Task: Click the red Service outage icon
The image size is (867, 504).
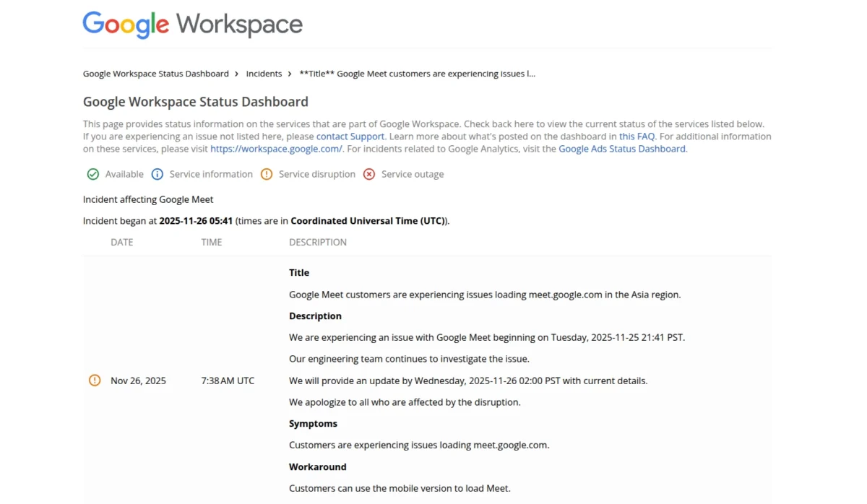Action: [x=369, y=174]
